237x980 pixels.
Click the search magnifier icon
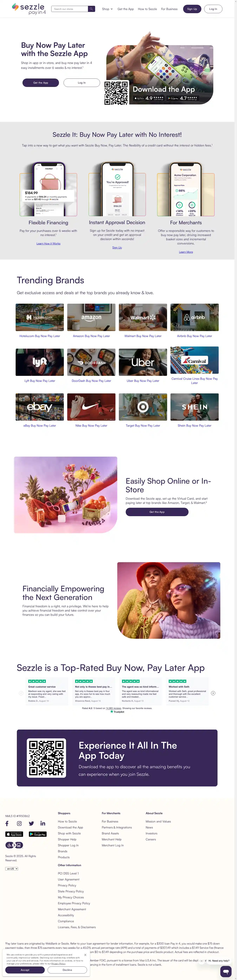pyautogui.click(x=91, y=9)
